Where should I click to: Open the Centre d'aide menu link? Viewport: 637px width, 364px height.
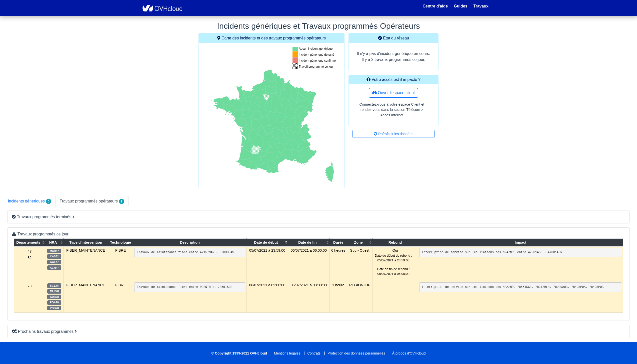tap(435, 6)
